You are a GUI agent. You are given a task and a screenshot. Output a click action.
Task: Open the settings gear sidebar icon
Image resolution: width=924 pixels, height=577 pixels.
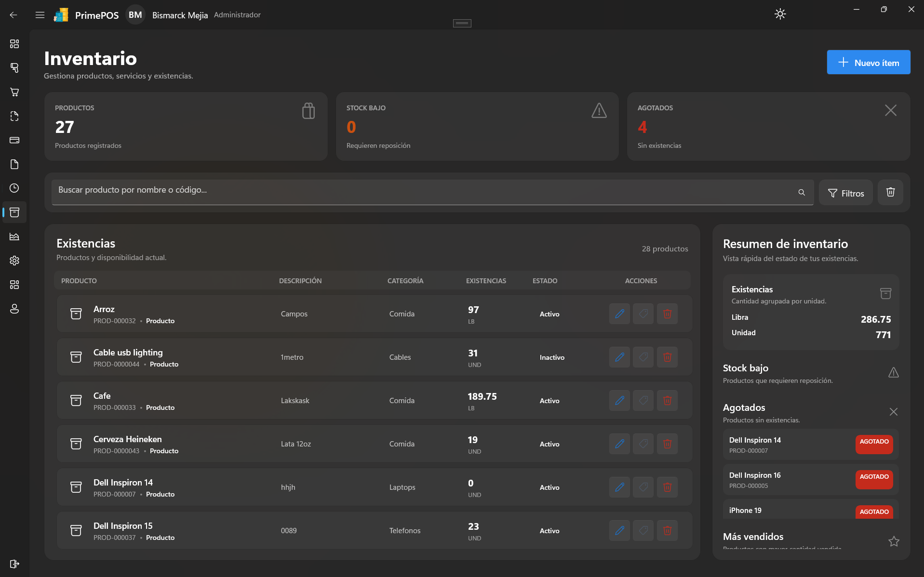[x=14, y=261]
